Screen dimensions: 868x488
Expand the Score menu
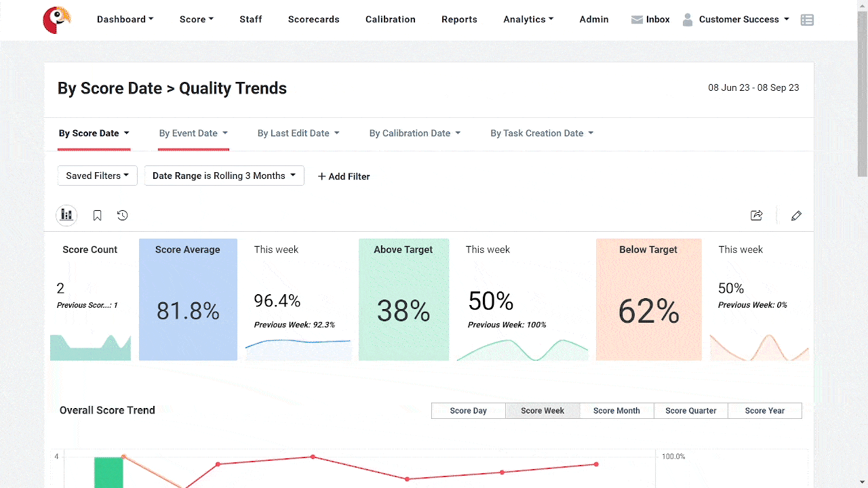click(x=197, y=20)
